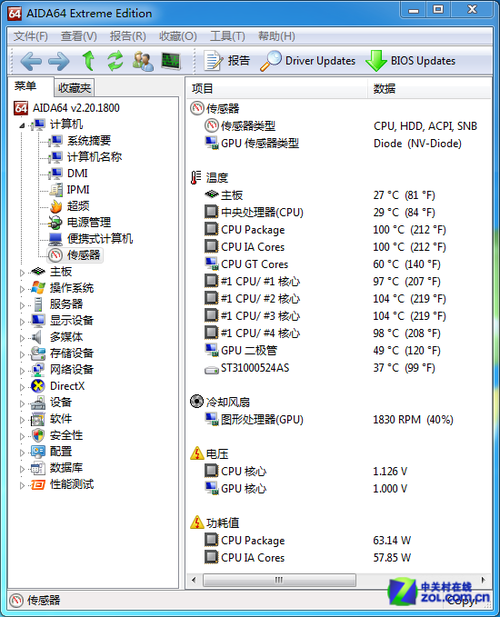Viewport: 500px width, 617px height.
Task: Click the 项目 column header
Action: click(277, 89)
